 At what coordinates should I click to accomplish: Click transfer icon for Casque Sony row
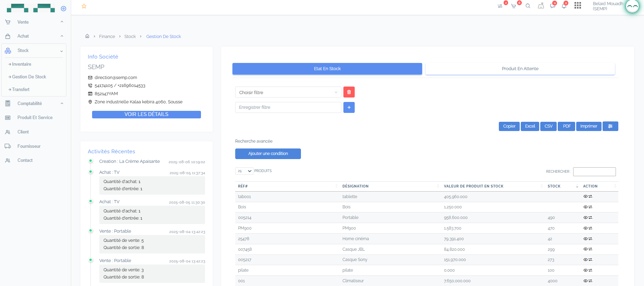point(590,260)
